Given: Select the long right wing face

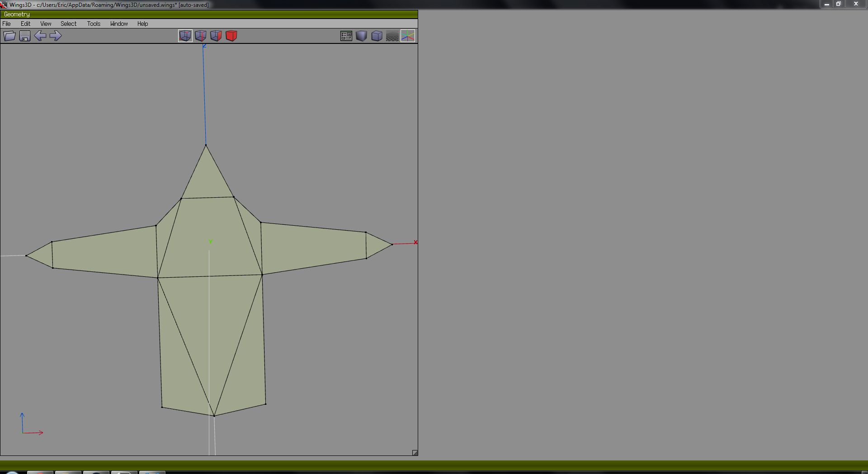Looking at the screenshot, I should point(314,246).
